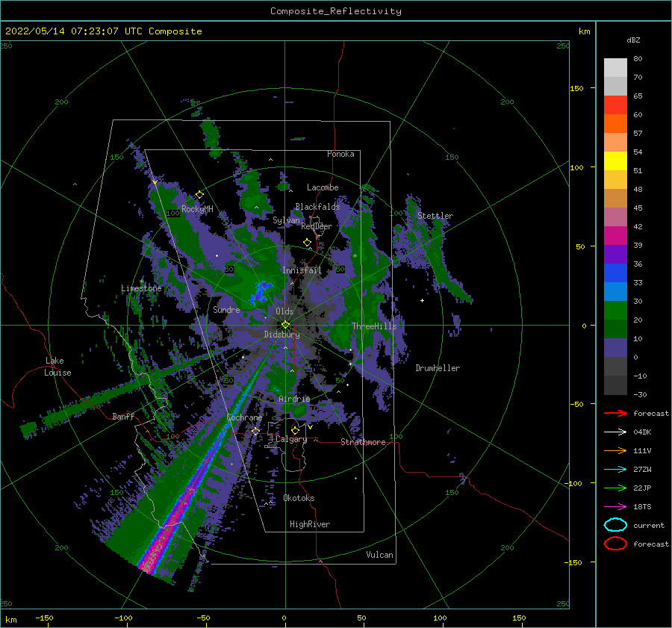
Task: Click the Sundre city label
Action: (226, 309)
